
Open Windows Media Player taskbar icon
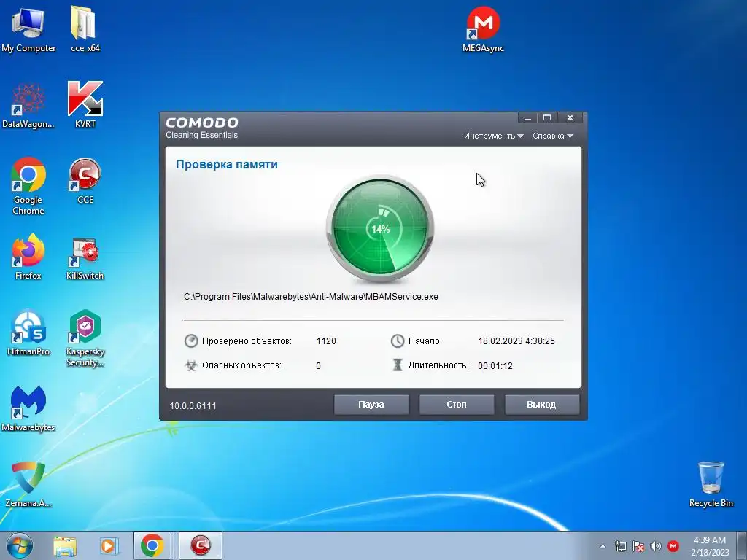108,545
